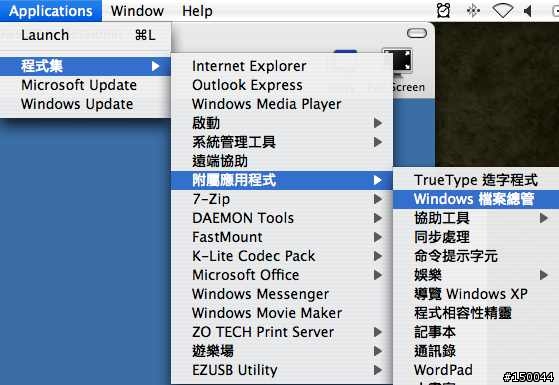Launch Windows Messenger

coord(282,294)
